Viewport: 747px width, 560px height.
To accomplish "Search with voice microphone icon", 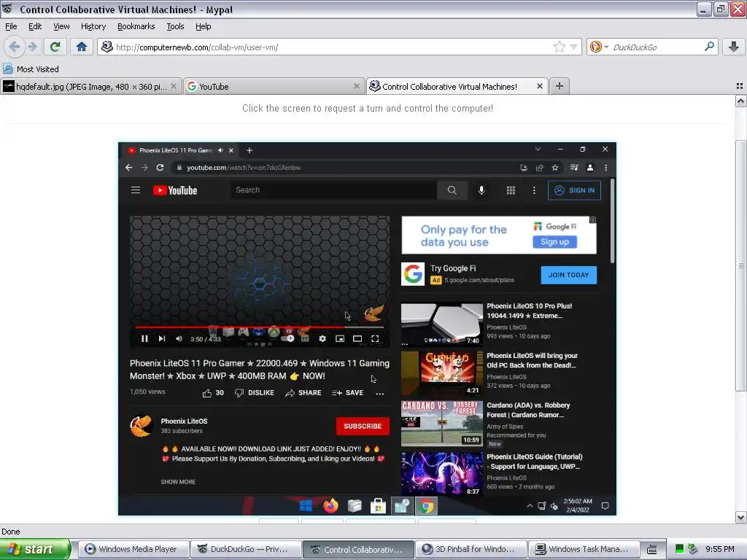I will pos(481,190).
